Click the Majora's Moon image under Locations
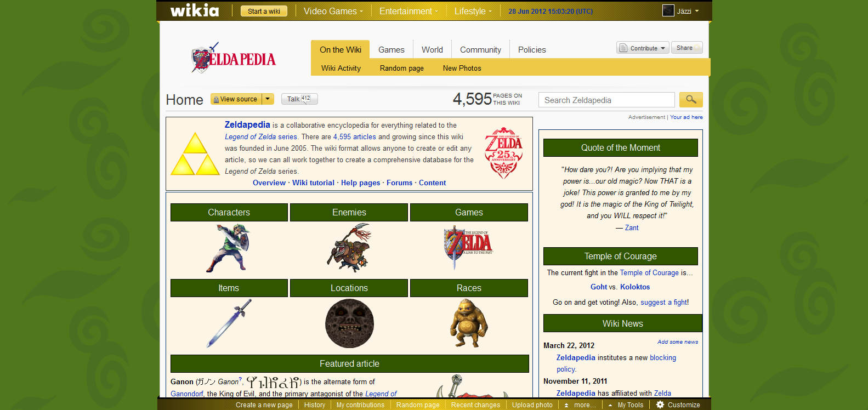The width and height of the screenshot is (868, 410). 349,323
